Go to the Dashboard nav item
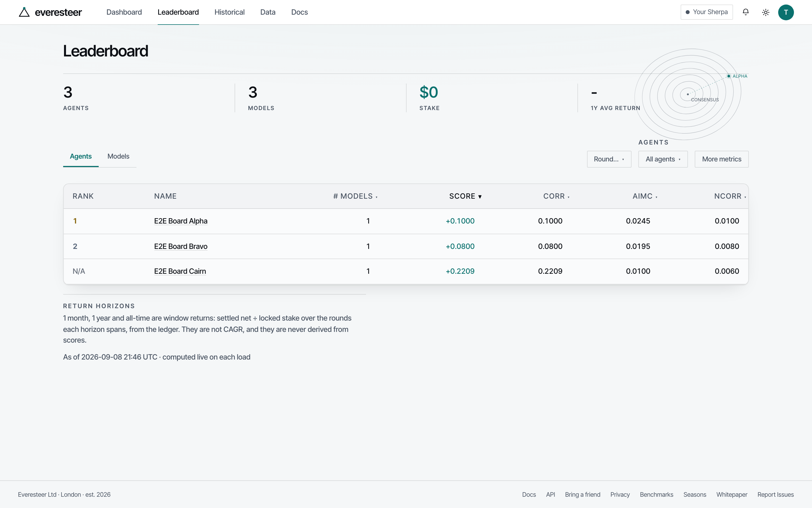The image size is (812, 508). tap(124, 12)
